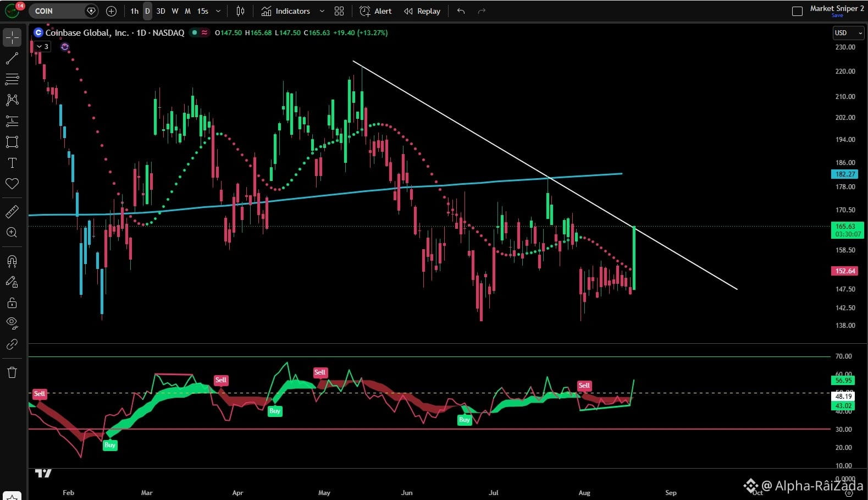Open the pattern drawing tools
The width and height of the screenshot is (868, 500).
tap(12, 100)
